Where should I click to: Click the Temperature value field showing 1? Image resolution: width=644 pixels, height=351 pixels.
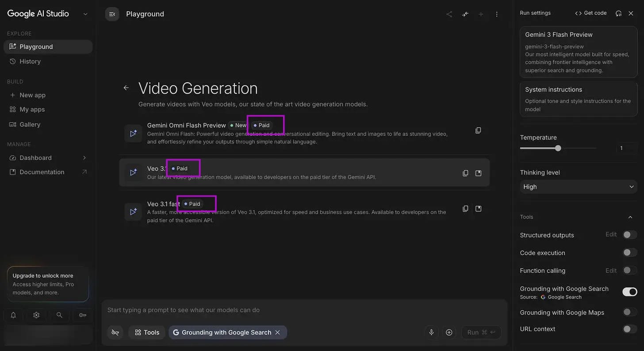[x=626, y=148]
